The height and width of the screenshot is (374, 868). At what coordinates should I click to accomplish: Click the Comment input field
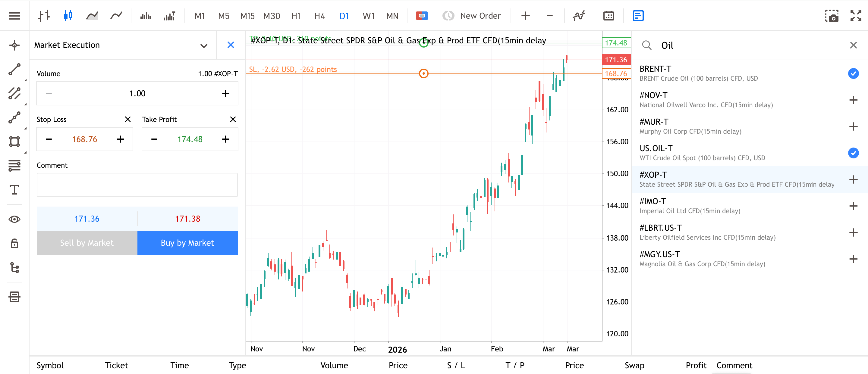tap(137, 185)
